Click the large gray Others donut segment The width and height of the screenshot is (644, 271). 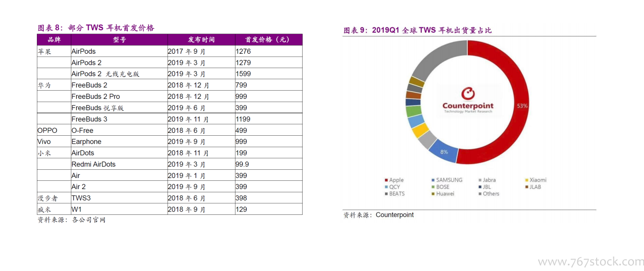coord(443,60)
